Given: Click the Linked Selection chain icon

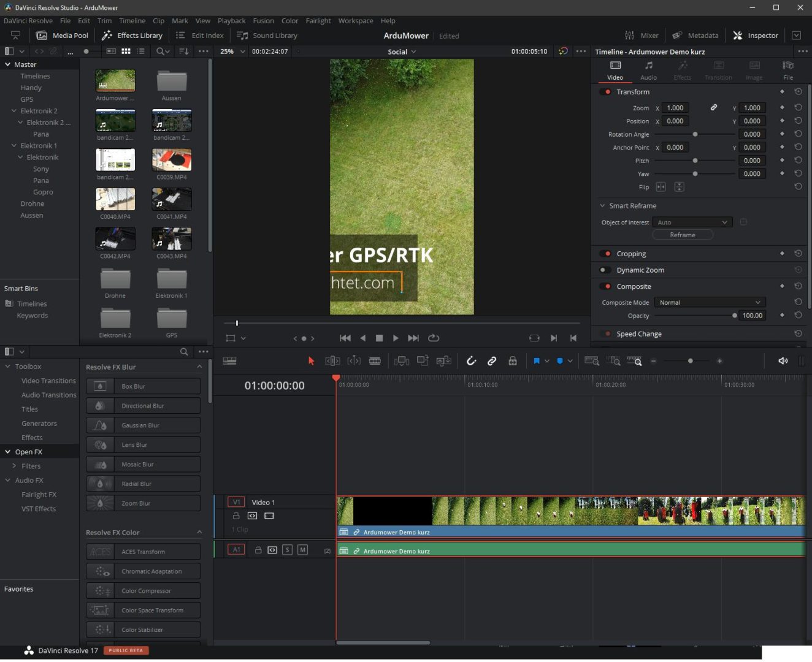Looking at the screenshot, I should 492,361.
